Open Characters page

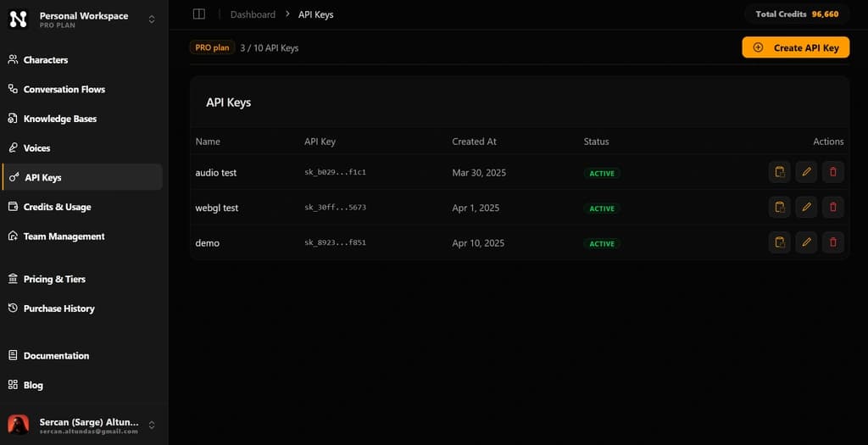[82, 60]
